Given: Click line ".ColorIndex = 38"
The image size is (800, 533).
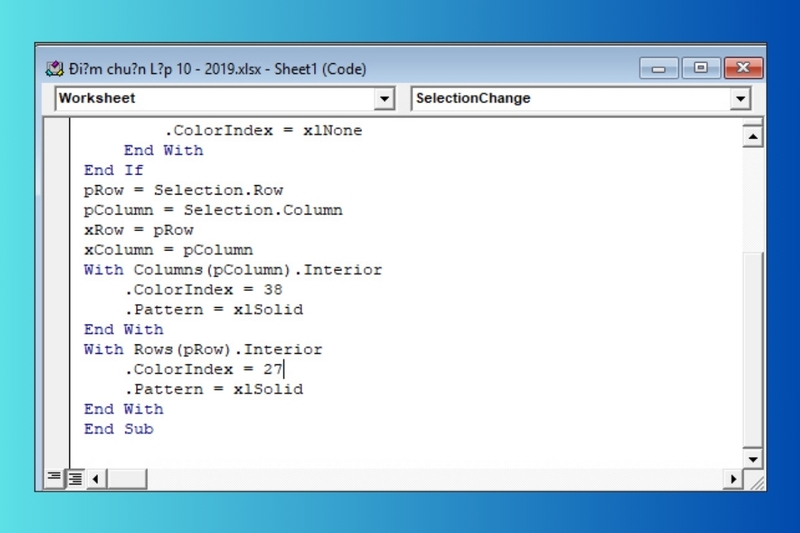Looking at the screenshot, I should 204,290.
